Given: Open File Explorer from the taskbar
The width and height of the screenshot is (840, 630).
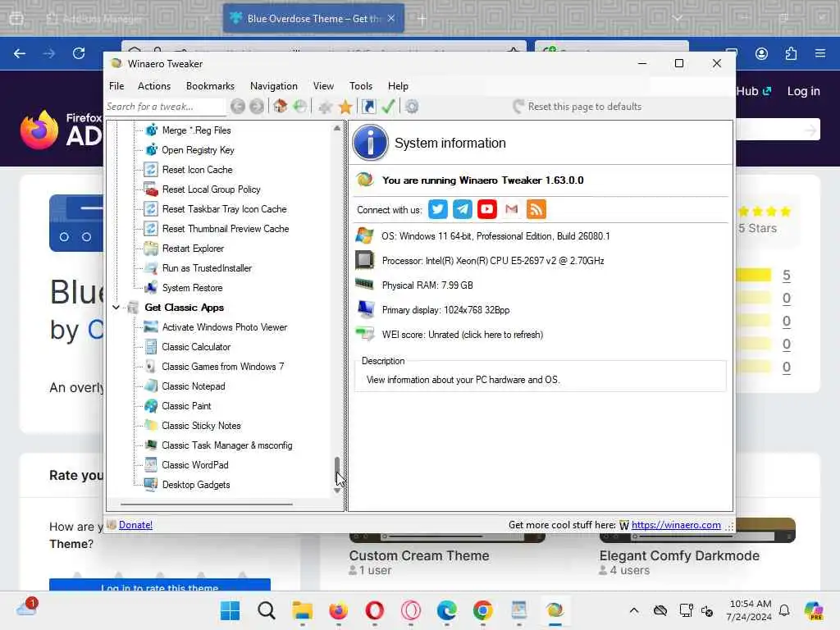Looking at the screenshot, I should tap(302, 610).
